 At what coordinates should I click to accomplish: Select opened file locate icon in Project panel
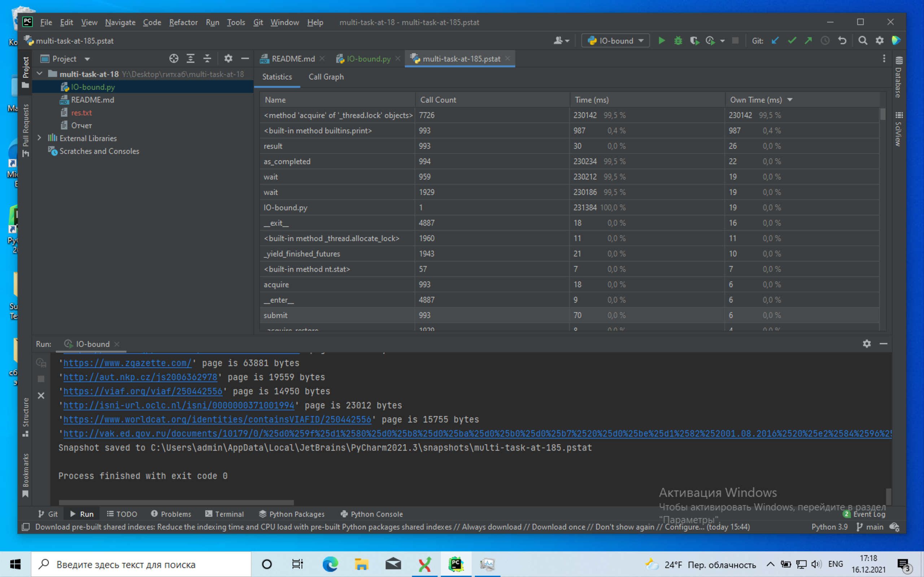click(x=174, y=58)
